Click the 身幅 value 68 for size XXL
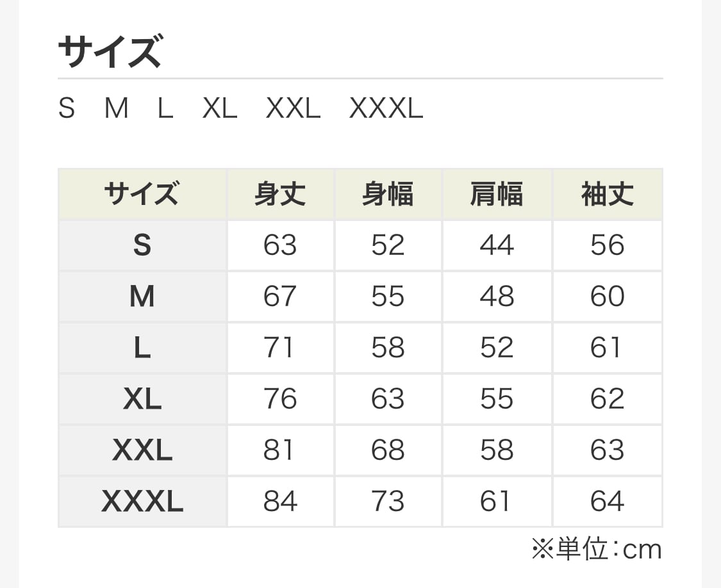The height and width of the screenshot is (588, 721). pyautogui.click(x=388, y=450)
